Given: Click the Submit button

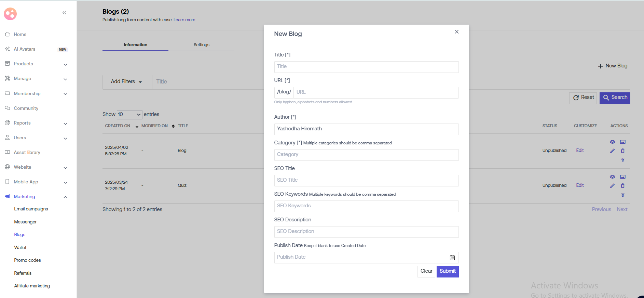Looking at the screenshot, I should (x=447, y=271).
